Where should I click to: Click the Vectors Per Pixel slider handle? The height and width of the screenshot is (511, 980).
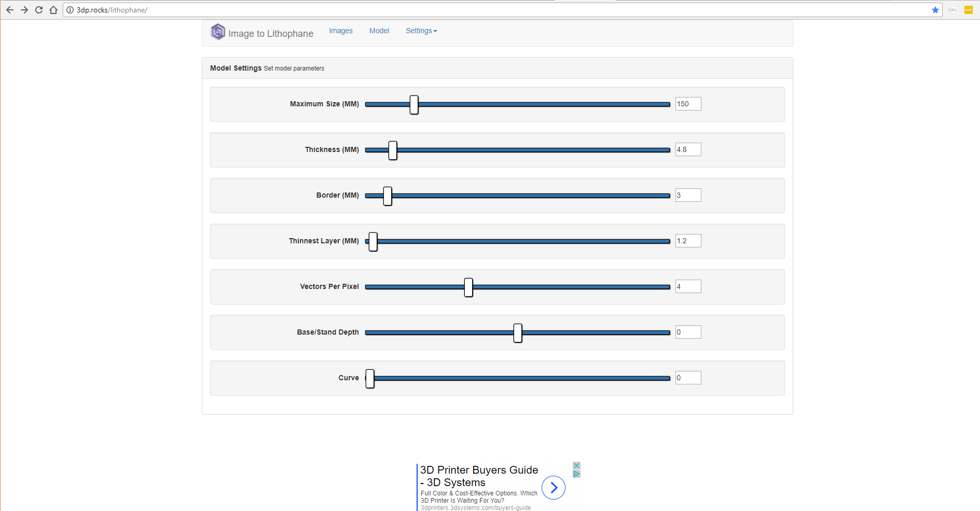(x=468, y=287)
